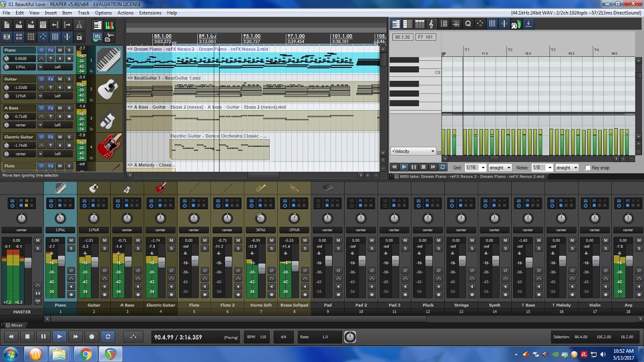Open the Extensions menu

pyautogui.click(x=150, y=13)
